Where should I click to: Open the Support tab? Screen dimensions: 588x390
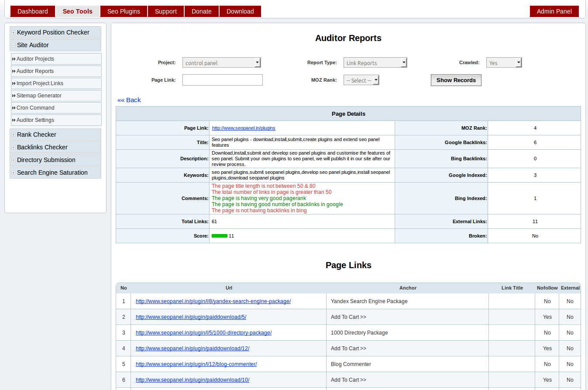(x=166, y=11)
